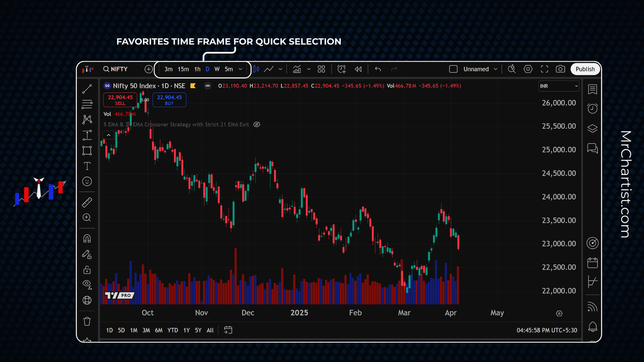Open the alerts clock panel icon

pyautogui.click(x=592, y=109)
